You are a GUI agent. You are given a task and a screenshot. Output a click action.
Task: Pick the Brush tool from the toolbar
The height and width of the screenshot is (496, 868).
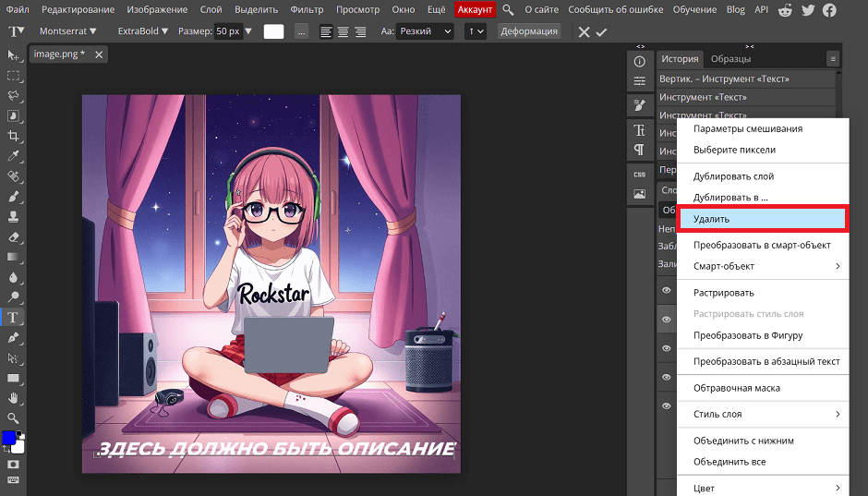click(14, 196)
